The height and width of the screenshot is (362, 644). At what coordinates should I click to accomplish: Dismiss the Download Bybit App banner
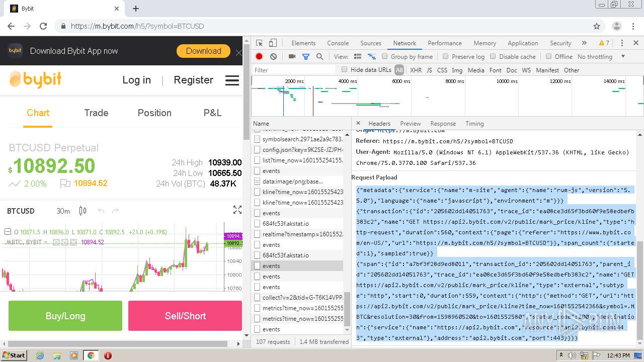(x=238, y=52)
